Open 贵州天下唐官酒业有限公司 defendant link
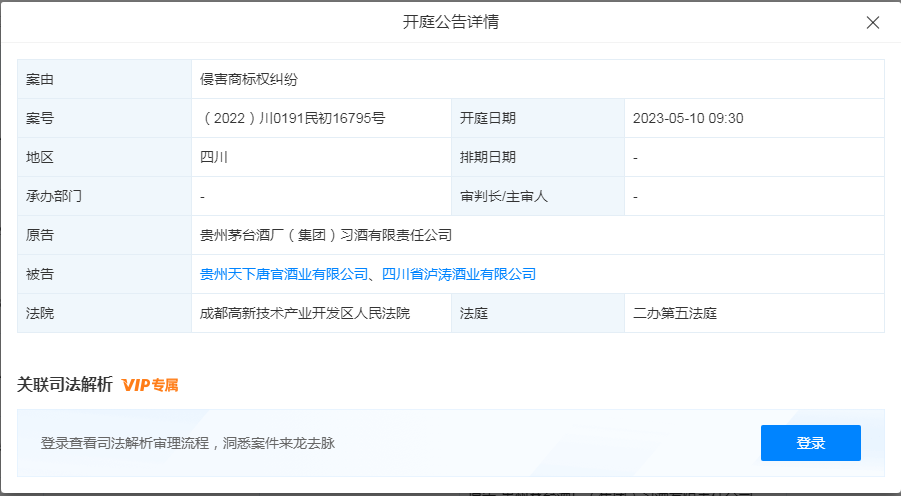Screen dimensions: 901x496 (284, 274)
